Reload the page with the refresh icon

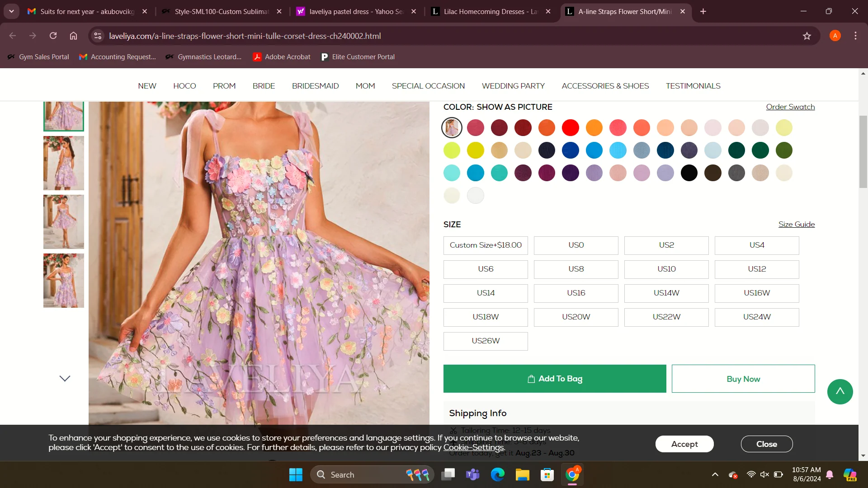click(x=53, y=36)
